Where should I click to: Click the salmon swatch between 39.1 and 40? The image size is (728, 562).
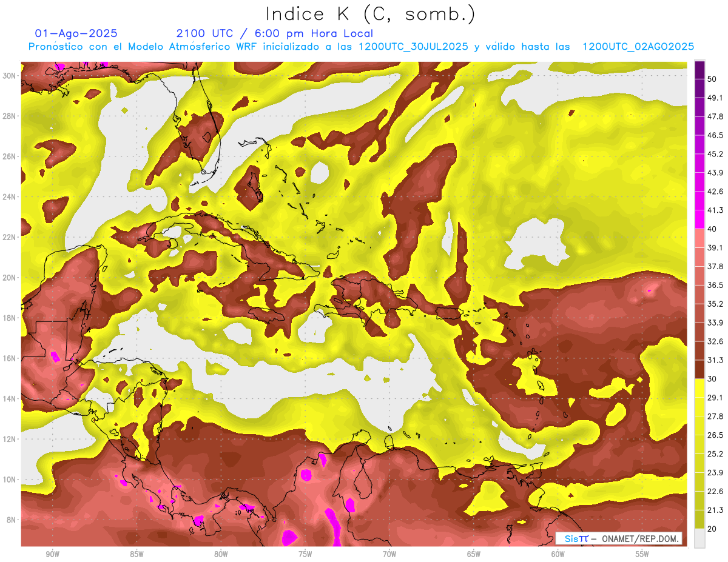(700, 238)
